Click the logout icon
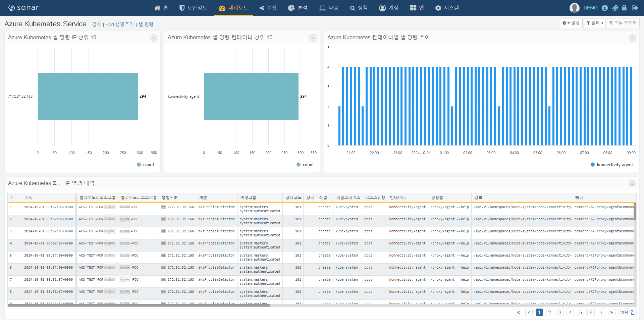The width and height of the screenshot is (644, 320). click(x=635, y=8)
